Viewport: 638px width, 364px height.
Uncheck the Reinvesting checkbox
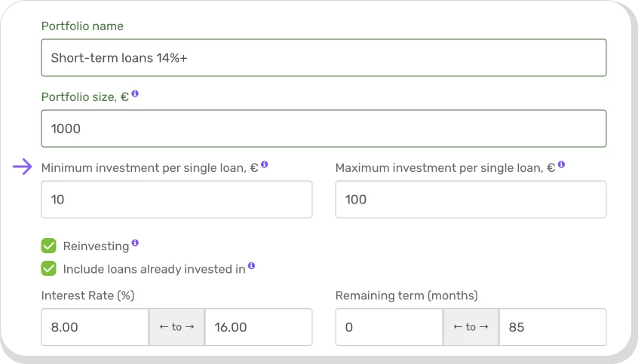tap(49, 246)
